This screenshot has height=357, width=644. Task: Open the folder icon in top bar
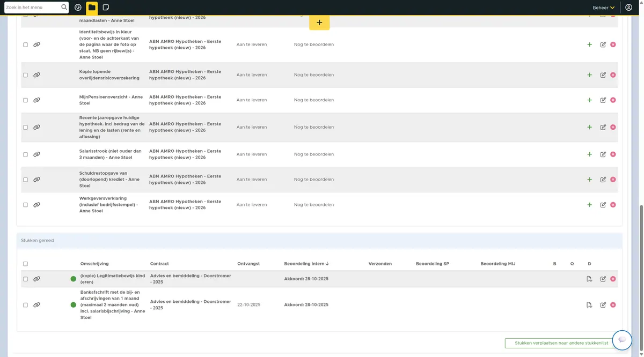pos(92,8)
